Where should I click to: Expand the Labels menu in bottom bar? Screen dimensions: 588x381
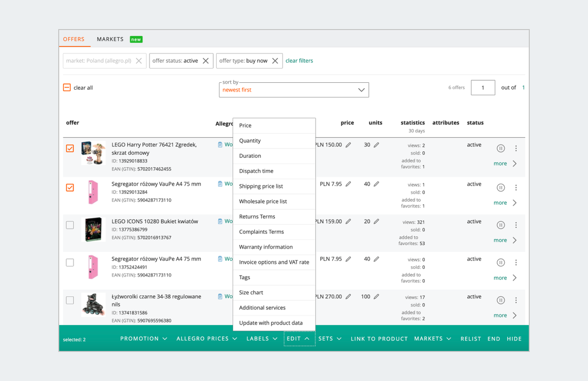point(262,338)
